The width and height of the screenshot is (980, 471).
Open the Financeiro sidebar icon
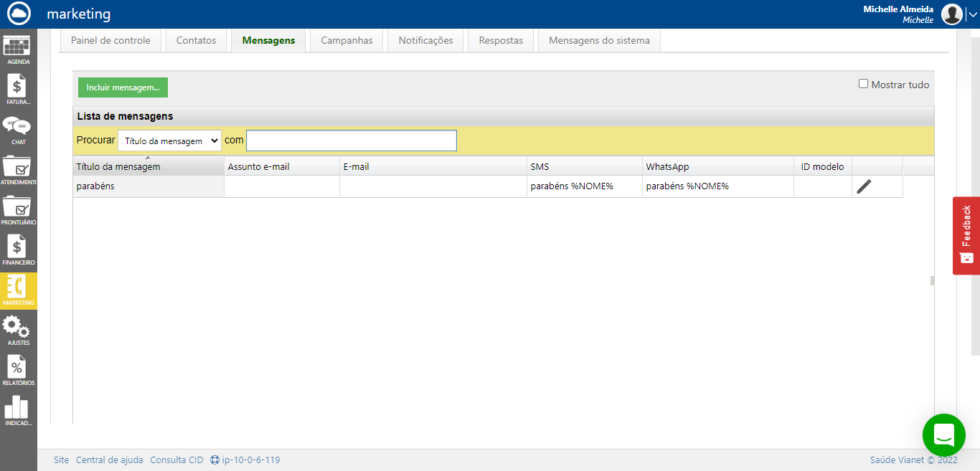18,251
